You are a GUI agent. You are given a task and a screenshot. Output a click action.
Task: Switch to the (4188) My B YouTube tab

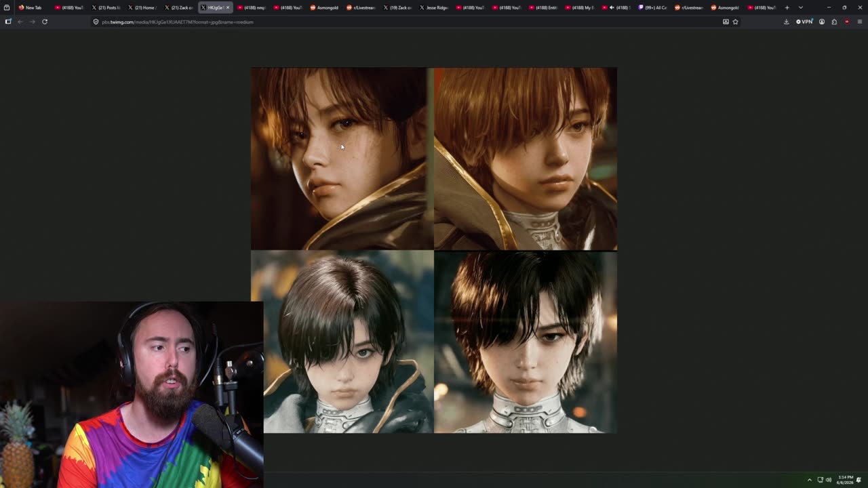click(581, 7)
